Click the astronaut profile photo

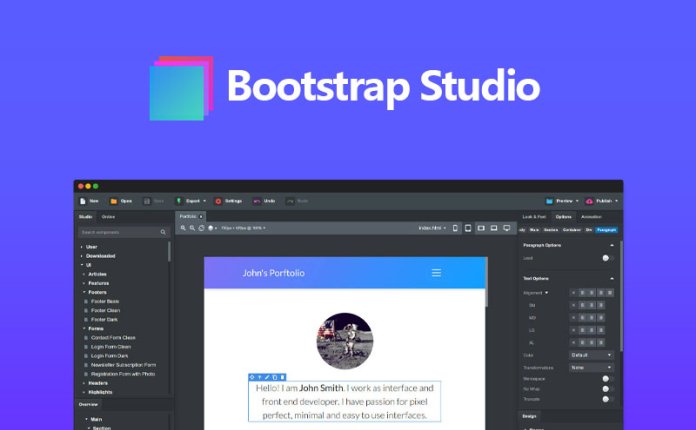click(344, 341)
